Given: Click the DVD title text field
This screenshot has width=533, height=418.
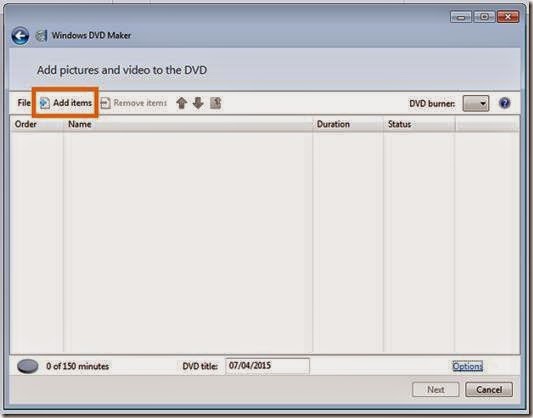Looking at the screenshot, I should [x=267, y=366].
